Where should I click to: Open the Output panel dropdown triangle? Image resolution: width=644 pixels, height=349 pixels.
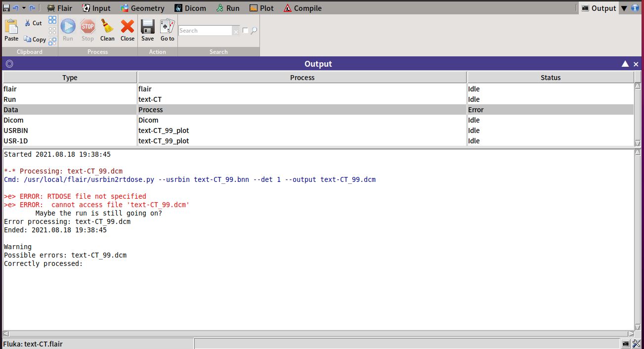point(624,8)
